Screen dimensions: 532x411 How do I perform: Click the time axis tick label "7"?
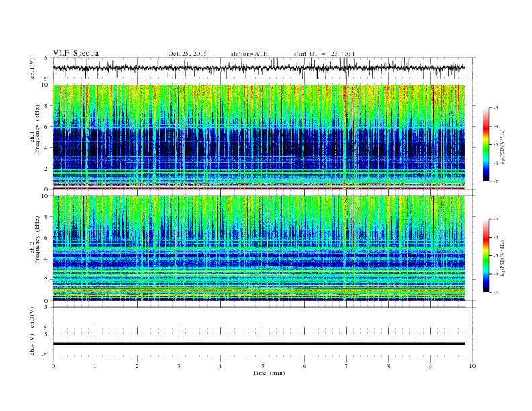pyautogui.click(x=347, y=366)
